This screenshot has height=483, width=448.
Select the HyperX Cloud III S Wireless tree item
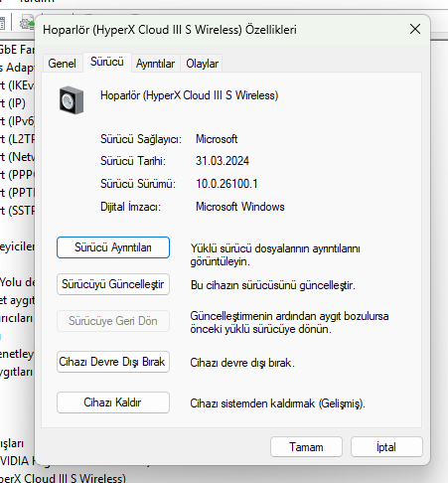[x=63, y=478]
